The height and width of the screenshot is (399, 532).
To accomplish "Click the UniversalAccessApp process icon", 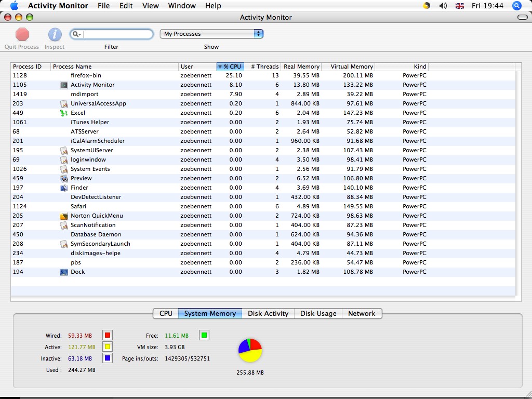I will (64, 103).
